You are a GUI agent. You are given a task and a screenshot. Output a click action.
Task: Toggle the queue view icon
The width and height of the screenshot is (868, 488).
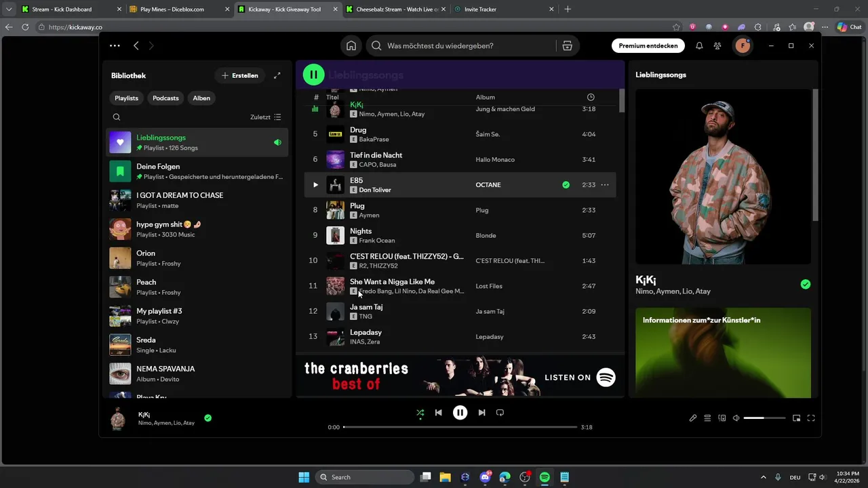pos(707,418)
